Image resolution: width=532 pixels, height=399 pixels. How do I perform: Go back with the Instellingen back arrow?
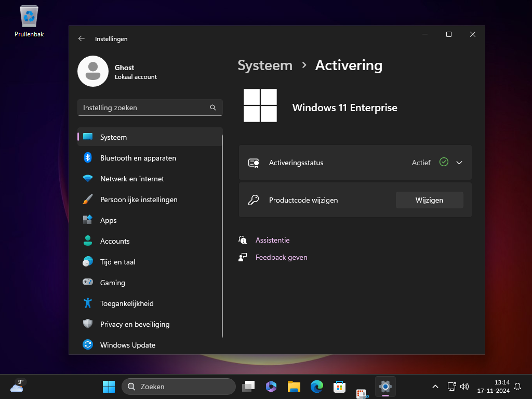pos(82,38)
